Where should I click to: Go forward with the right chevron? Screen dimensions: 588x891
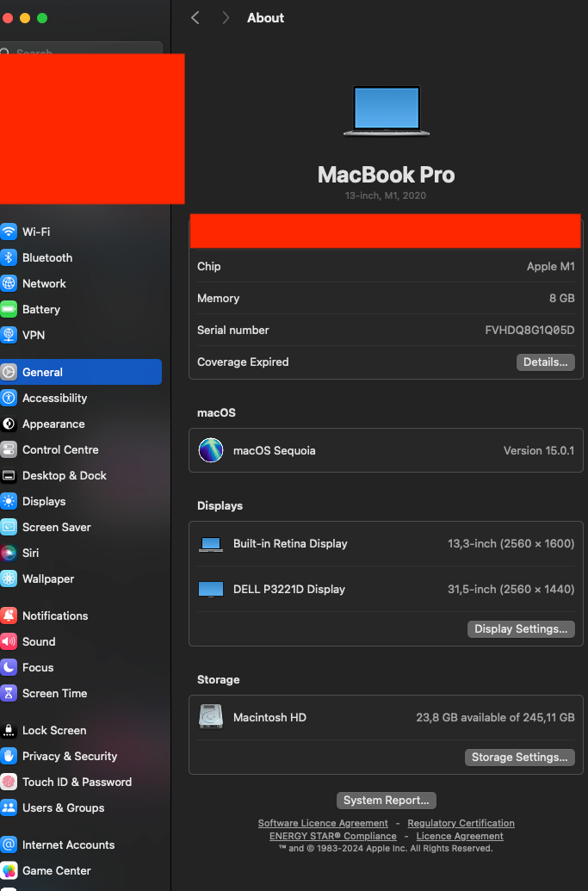(x=226, y=18)
